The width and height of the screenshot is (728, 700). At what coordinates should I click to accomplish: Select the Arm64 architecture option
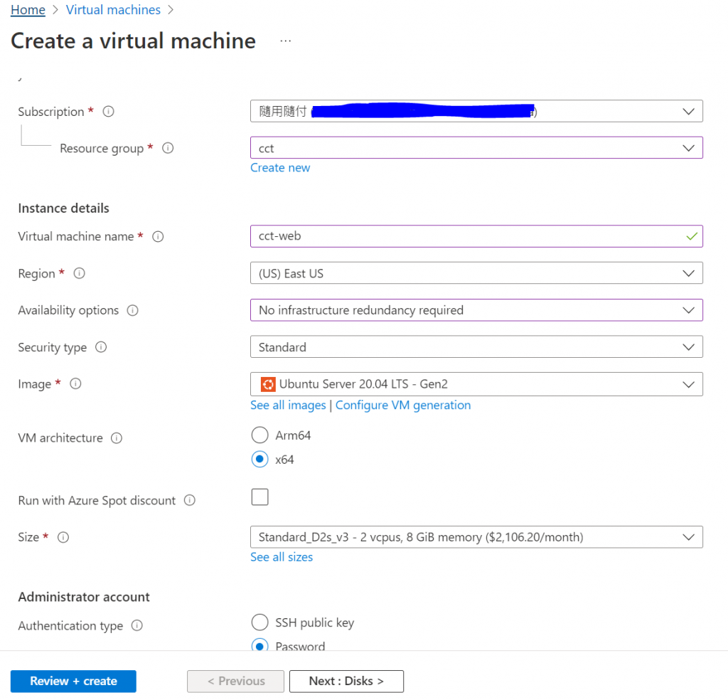pyautogui.click(x=260, y=435)
